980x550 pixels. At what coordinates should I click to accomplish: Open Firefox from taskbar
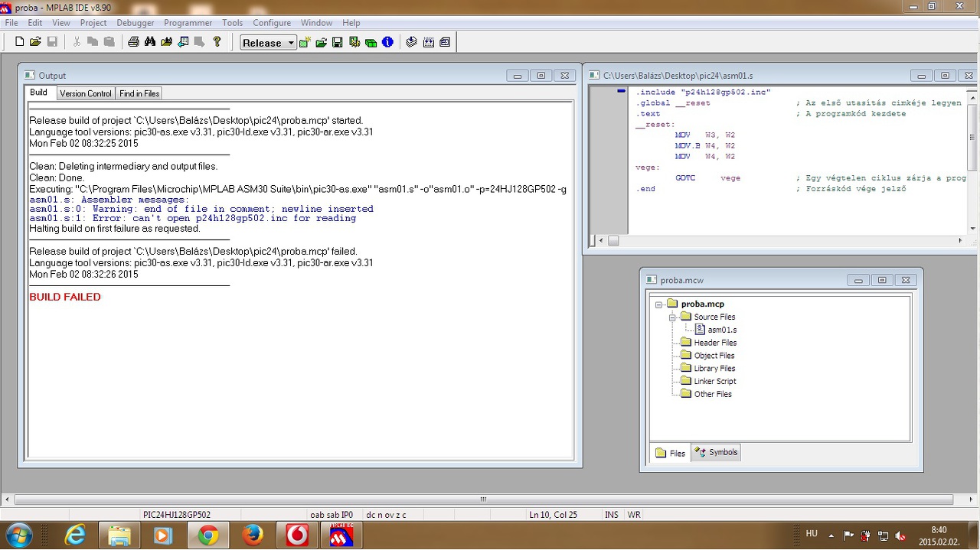[x=253, y=535]
